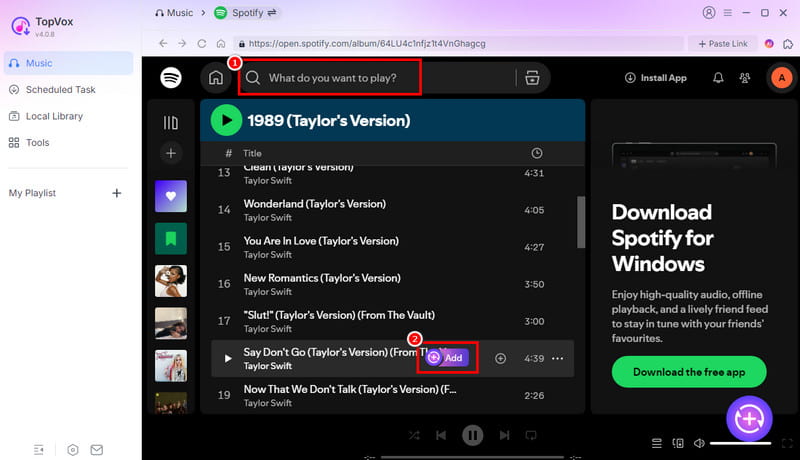Create playlist with plus in Spotify sidebar
Viewport: 800px width, 460px height.
[171, 153]
